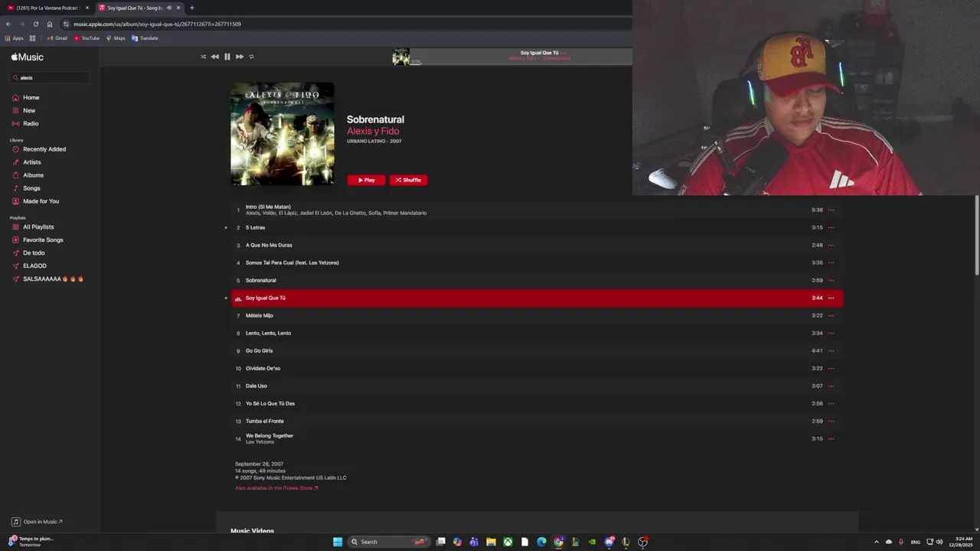
Task: Open the ELAGOD playlist
Action: click(29, 266)
